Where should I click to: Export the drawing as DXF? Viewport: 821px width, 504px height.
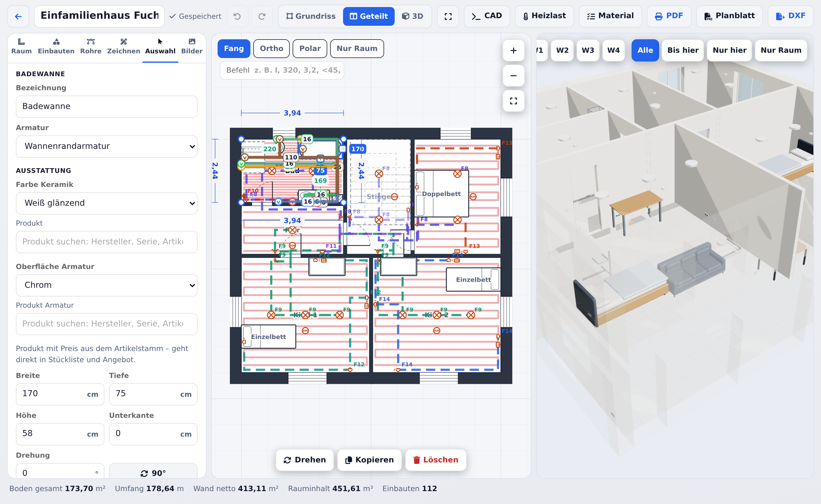791,16
